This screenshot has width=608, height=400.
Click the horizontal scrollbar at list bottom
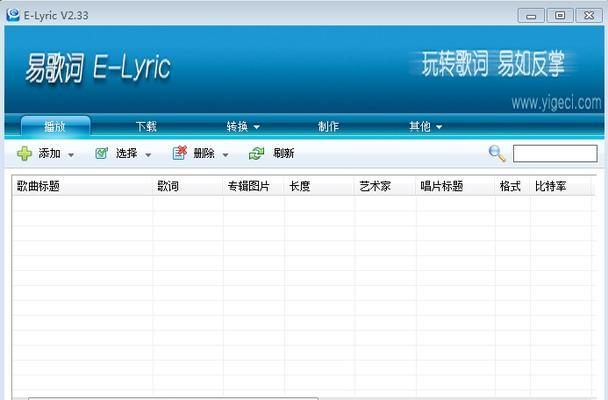(x=173, y=398)
